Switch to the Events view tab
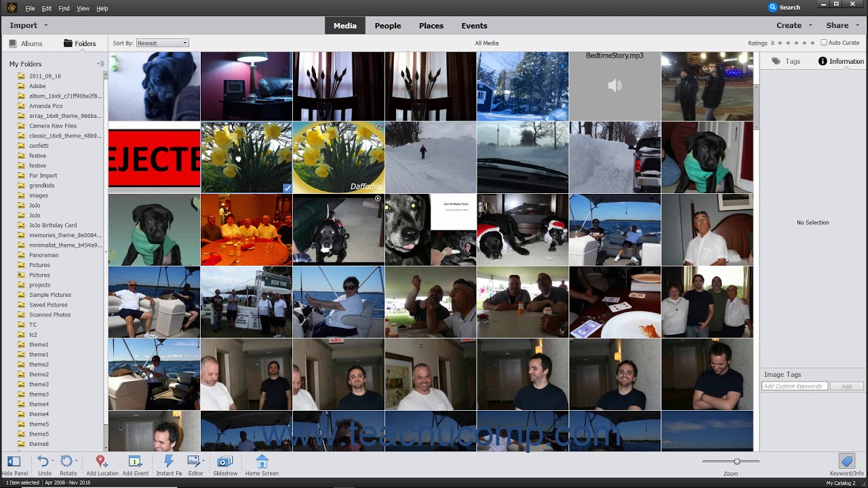The height and width of the screenshot is (488, 868). coord(475,26)
